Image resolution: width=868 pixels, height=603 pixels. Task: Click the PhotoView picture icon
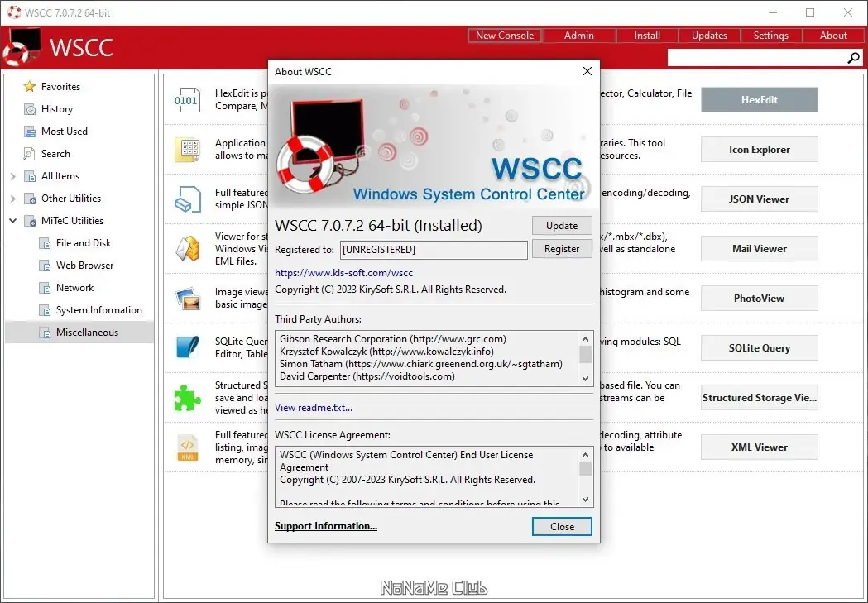[x=187, y=299]
